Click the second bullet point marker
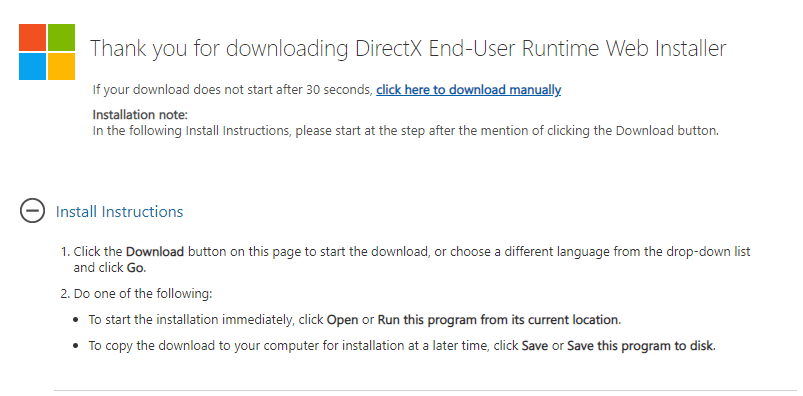This screenshot has height=396, width=803. (76, 346)
